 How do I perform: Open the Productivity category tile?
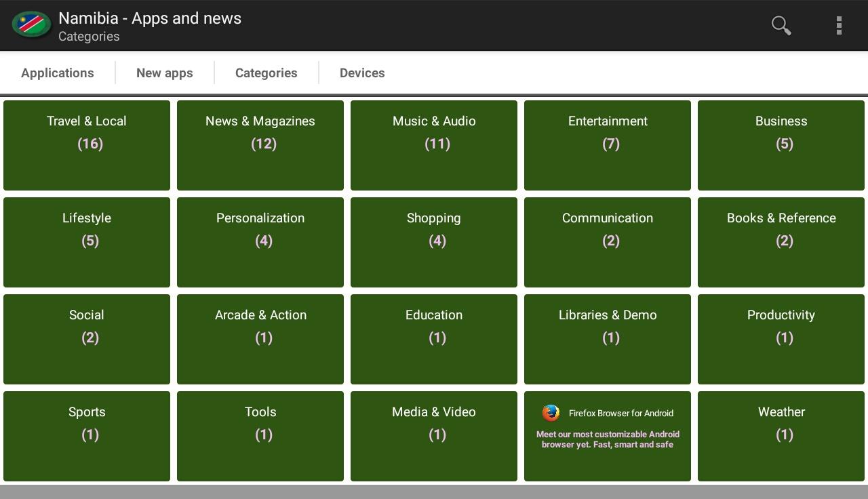click(781, 339)
